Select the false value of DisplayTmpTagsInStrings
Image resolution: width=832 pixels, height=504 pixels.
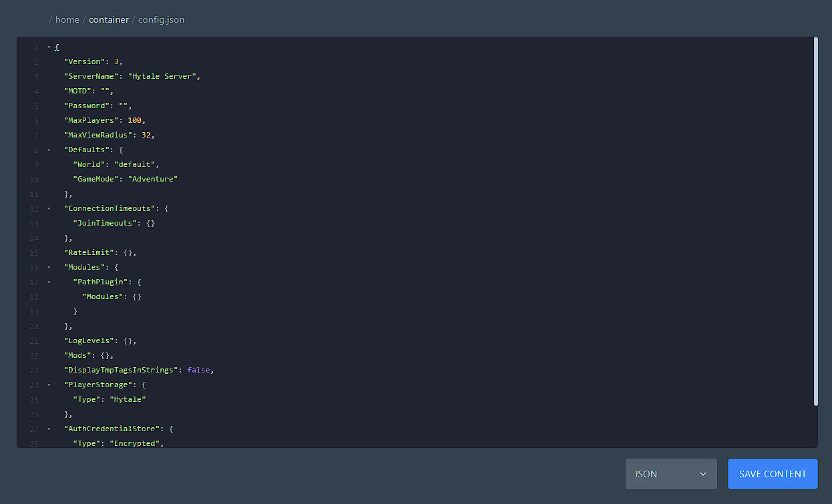point(199,369)
